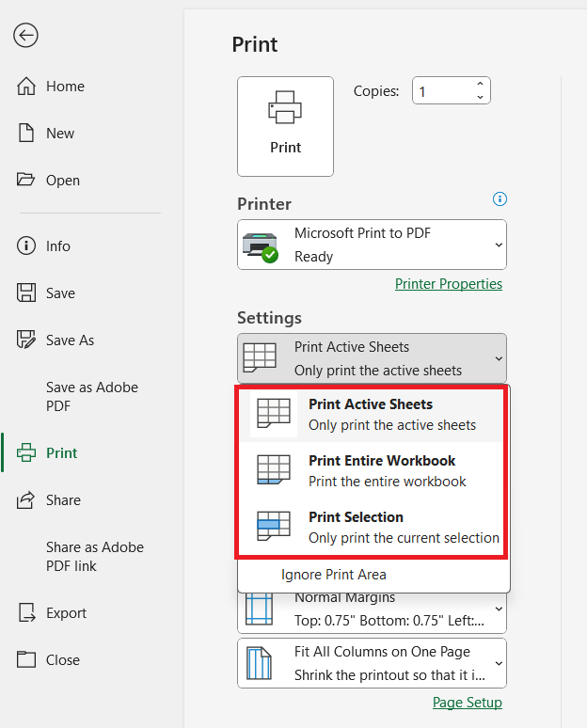
Task: Open the Printer Properties link
Action: tap(449, 284)
